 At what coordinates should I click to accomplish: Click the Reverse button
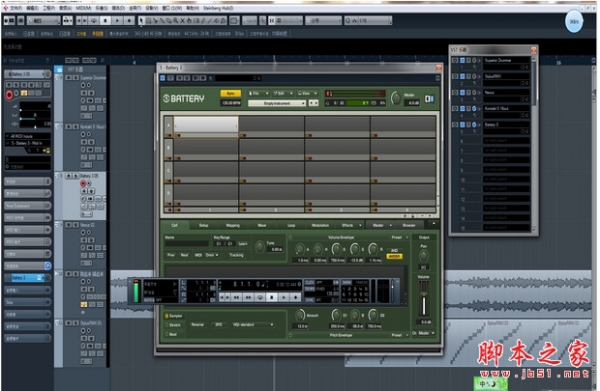pyautogui.click(x=197, y=325)
